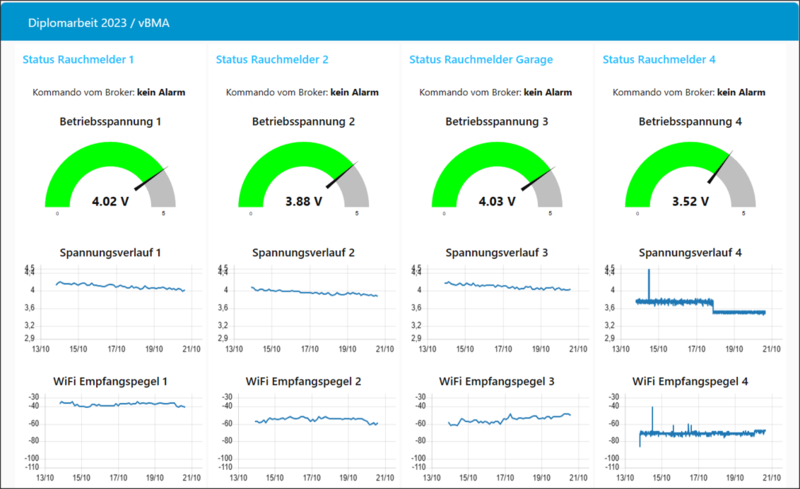Select the WiFi Empfangspegel 1 chart
Viewport: 800px width, 489px height.
(x=120, y=404)
